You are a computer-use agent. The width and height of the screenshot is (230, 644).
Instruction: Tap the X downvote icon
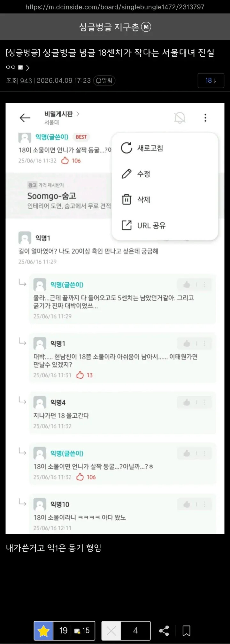(x=111, y=631)
